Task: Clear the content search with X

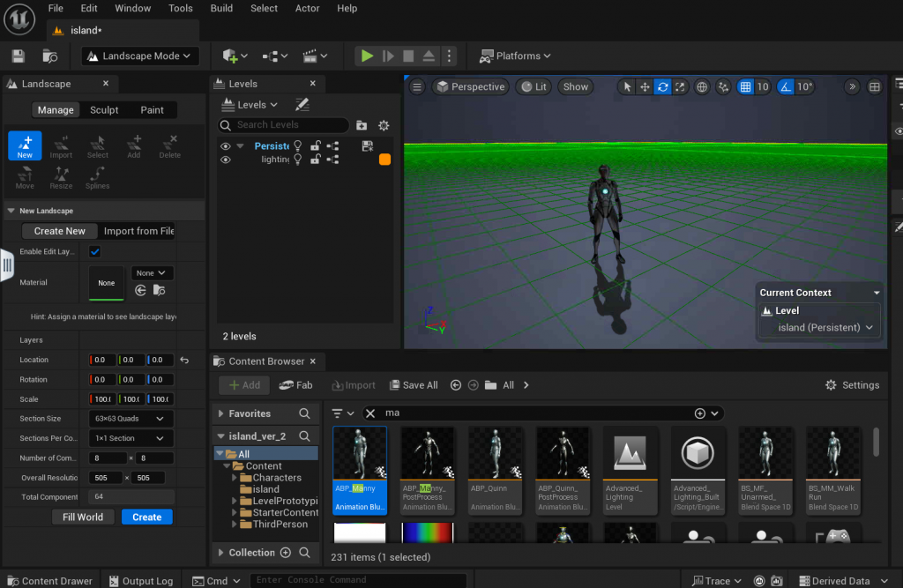Action: [370, 413]
